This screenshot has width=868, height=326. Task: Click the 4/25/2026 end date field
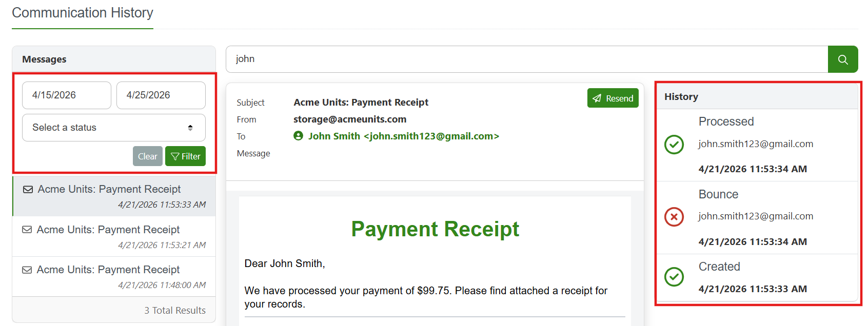[x=161, y=95]
